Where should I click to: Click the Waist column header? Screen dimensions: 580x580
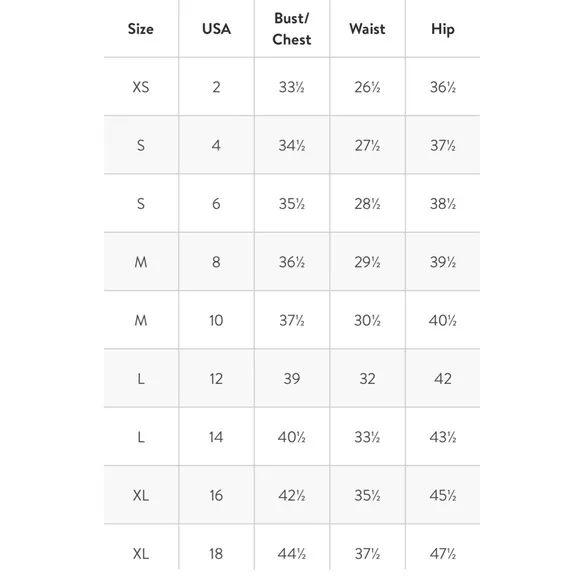[x=367, y=29]
